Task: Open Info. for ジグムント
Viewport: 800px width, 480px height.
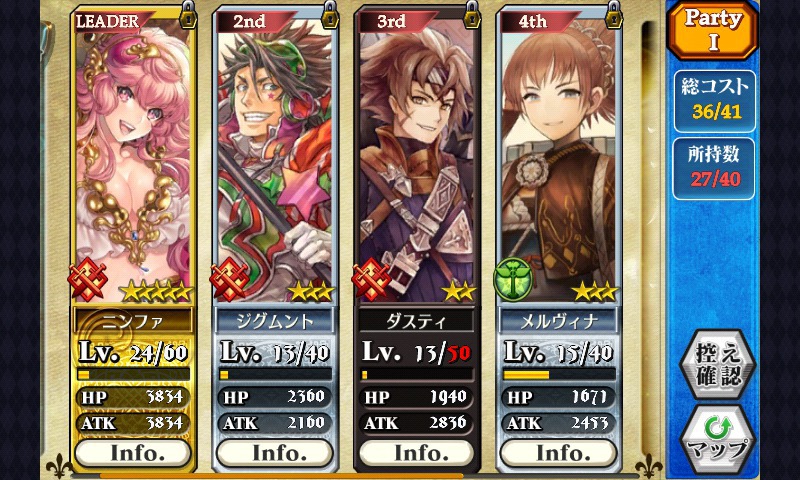Action: pos(276,453)
